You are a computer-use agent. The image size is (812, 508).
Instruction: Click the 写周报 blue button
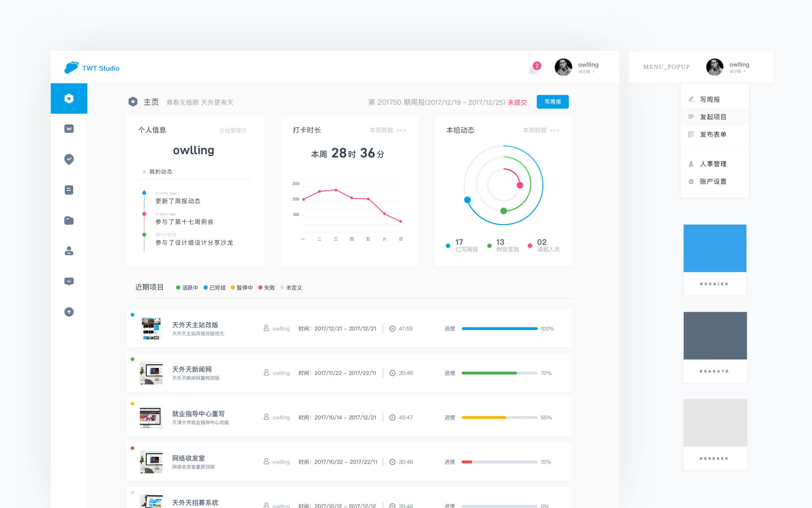click(552, 102)
